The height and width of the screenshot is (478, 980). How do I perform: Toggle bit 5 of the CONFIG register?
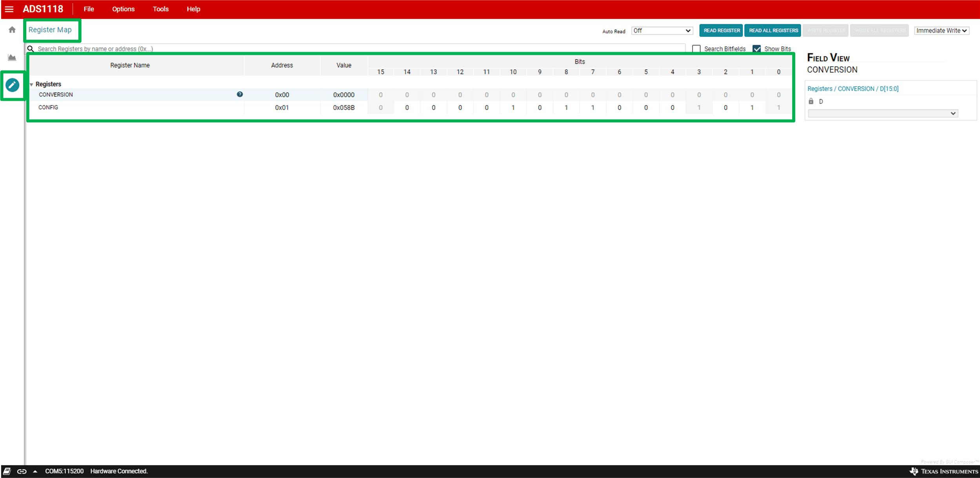pos(646,107)
